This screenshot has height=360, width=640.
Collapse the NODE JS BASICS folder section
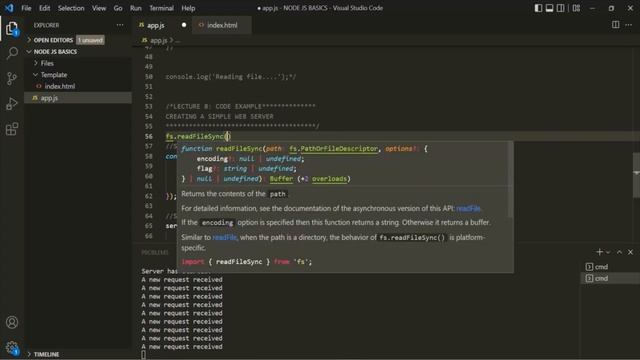tap(55, 52)
